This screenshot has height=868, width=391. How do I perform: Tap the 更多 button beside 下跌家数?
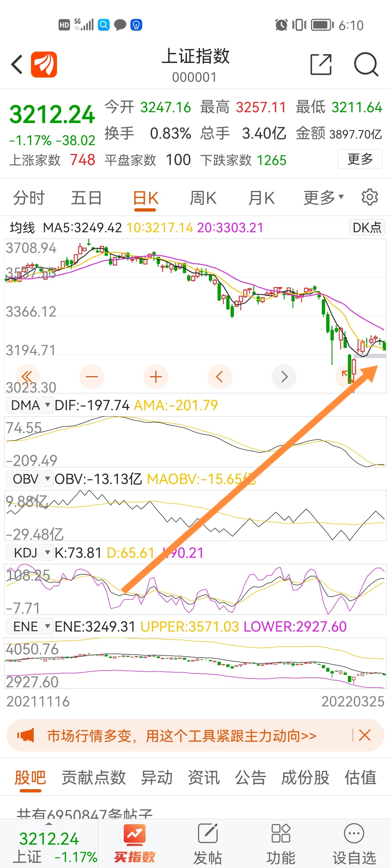point(360,159)
